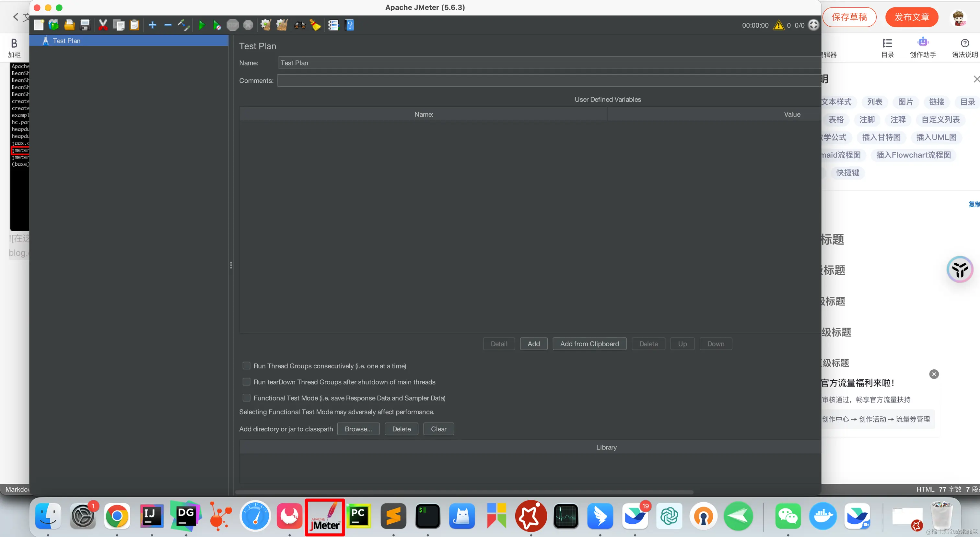
Task: Clear all results with the double broom icon
Action: 282,25
